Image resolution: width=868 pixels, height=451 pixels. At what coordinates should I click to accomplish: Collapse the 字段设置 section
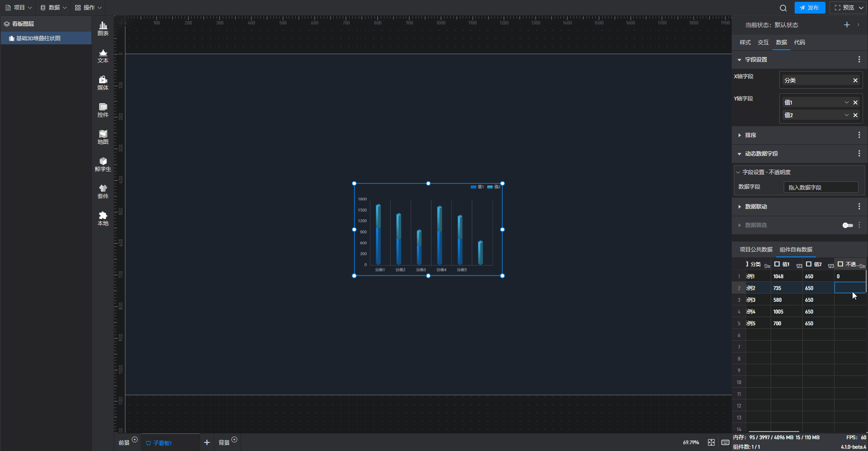[739, 60]
